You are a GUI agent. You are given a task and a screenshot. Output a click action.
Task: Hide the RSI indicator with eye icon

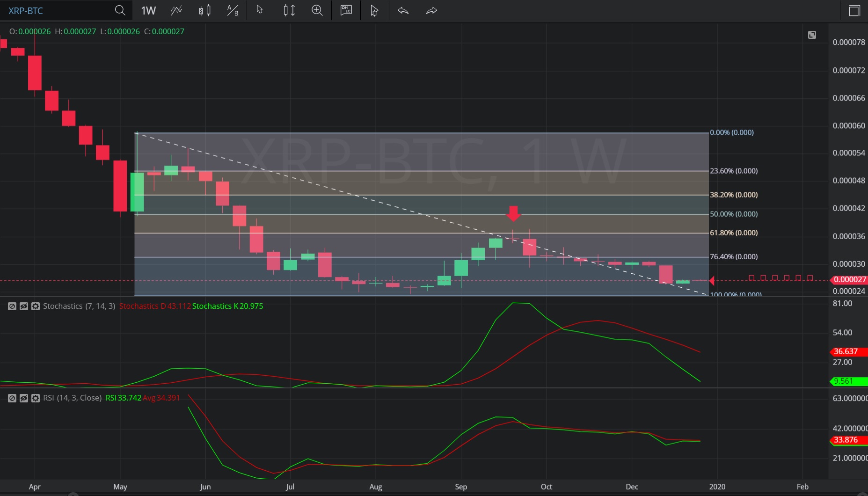(24, 398)
